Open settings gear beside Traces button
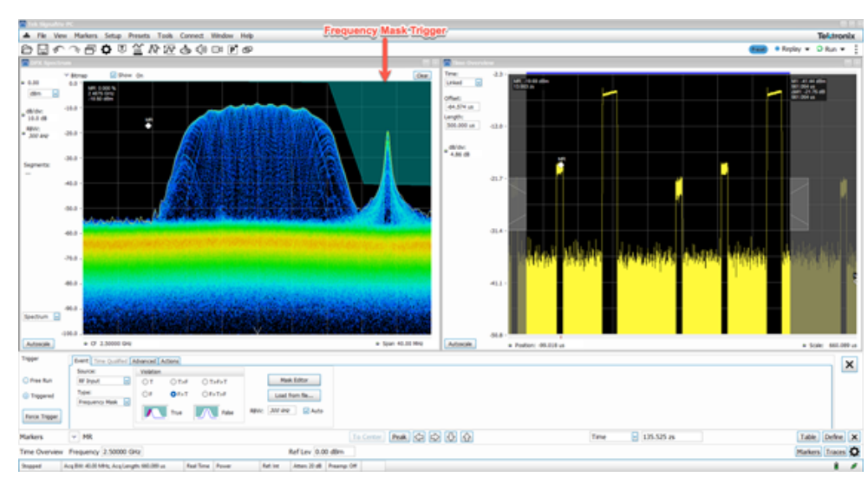This screenshot has width=868, height=490. (x=855, y=452)
